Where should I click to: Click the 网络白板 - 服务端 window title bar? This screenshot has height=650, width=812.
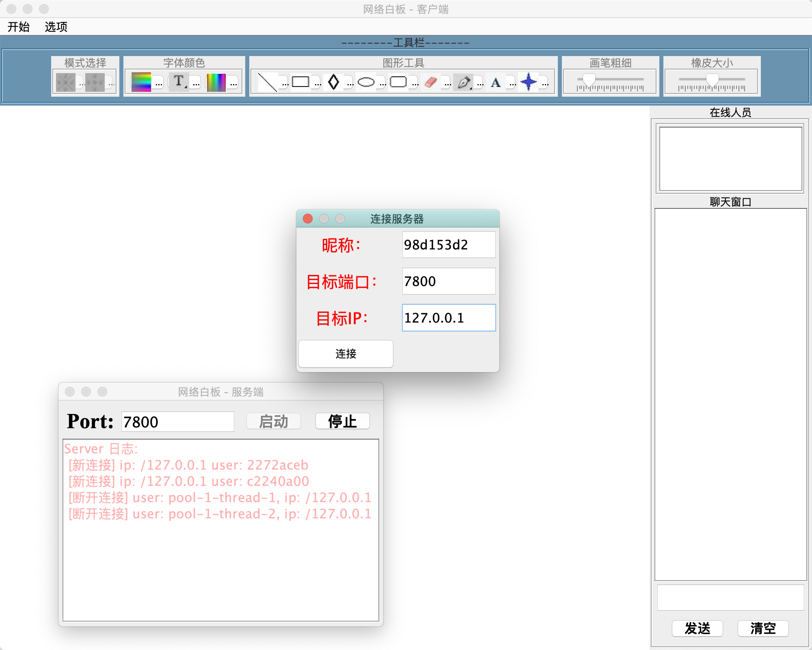click(221, 392)
